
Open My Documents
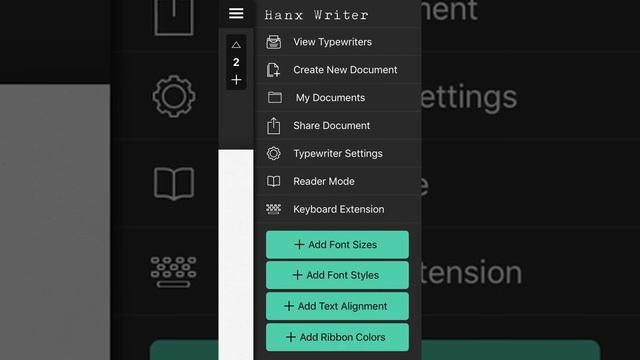pyautogui.click(x=338, y=98)
